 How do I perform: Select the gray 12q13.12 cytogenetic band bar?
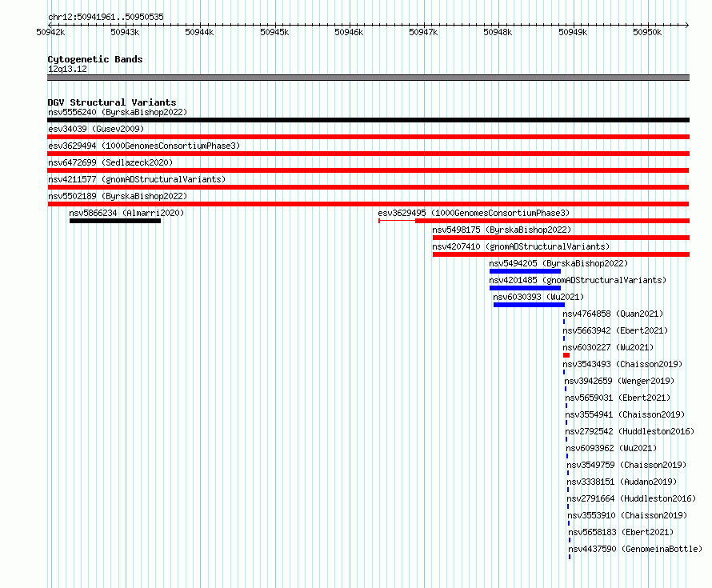(x=368, y=78)
